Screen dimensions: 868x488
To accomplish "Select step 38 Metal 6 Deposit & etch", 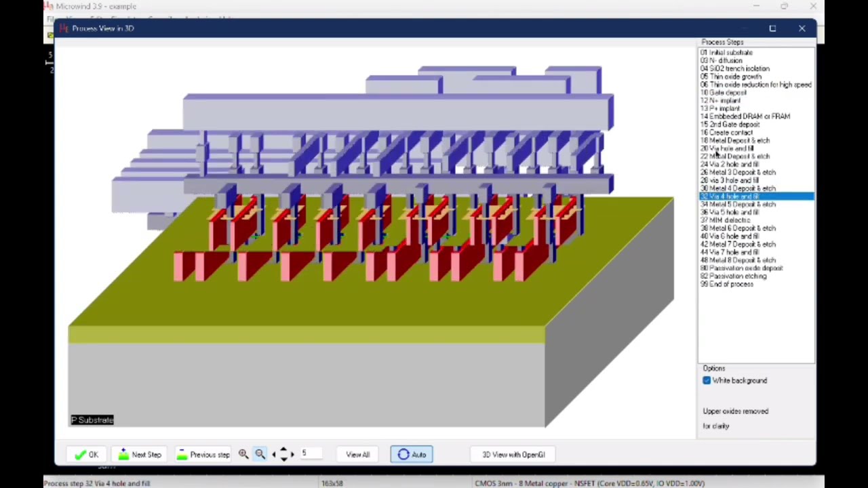I will [x=756, y=228].
